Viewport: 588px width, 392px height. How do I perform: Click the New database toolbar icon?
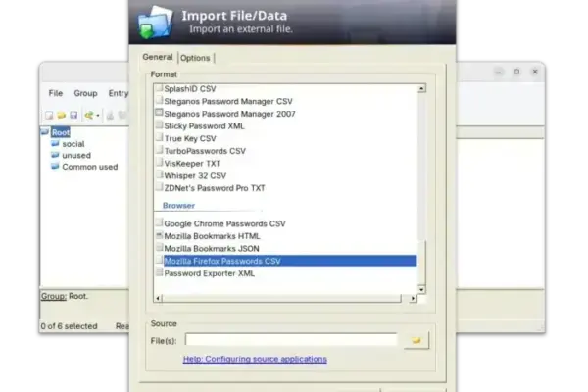(x=49, y=116)
